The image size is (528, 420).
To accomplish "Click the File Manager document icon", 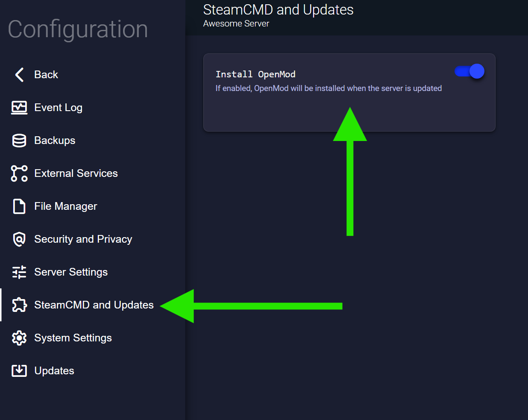I will point(19,206).
